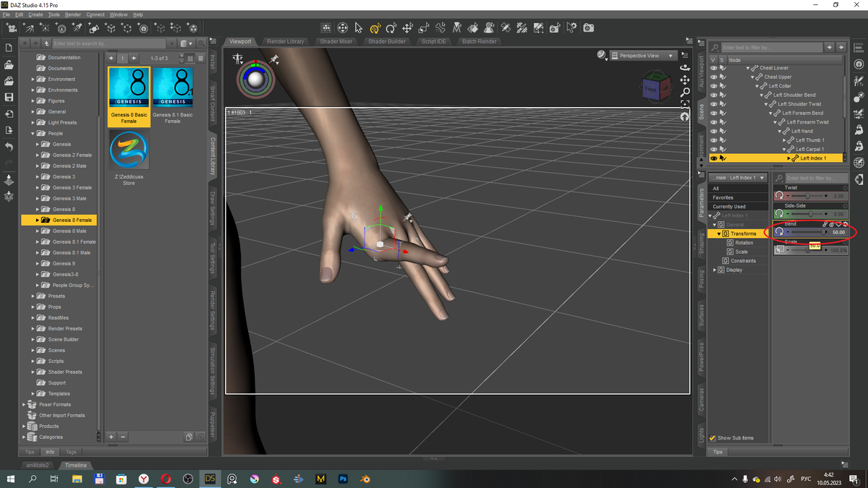Toggle visibility eye for Left Collar

(x=713, y=86)
